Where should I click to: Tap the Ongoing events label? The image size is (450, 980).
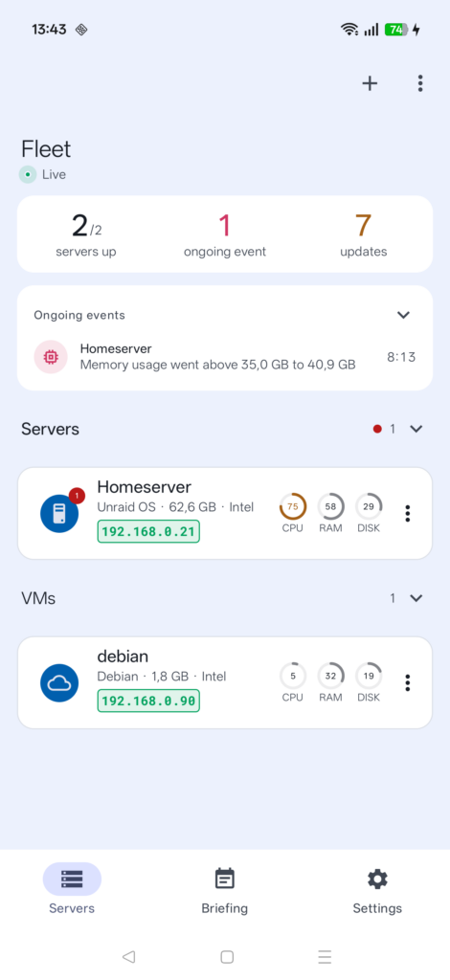79,315
